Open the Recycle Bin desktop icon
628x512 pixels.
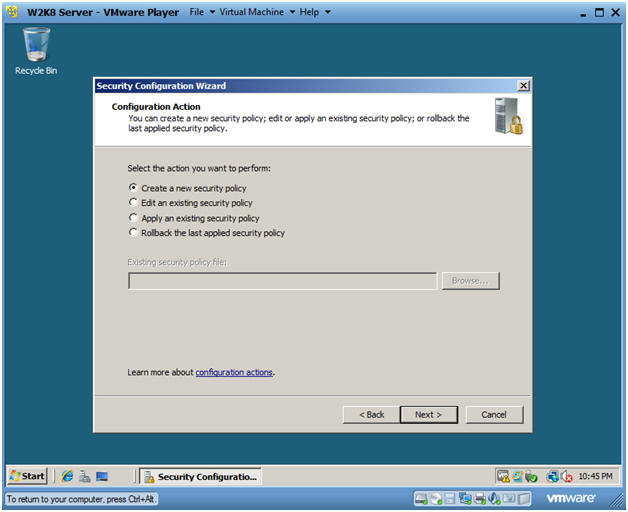pos(36,51)
